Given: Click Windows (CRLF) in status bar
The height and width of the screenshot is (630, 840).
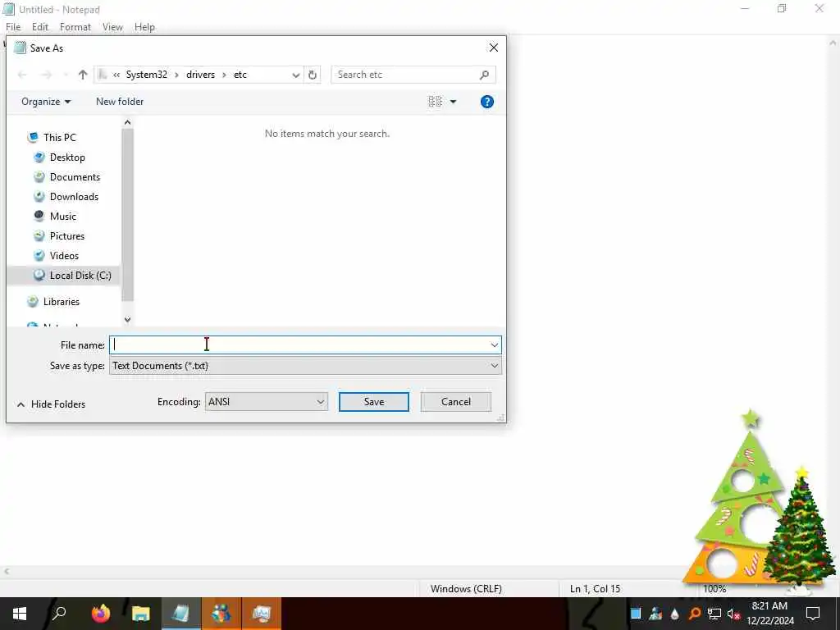Looking at the screenshot, I should click(x=466, y=589).
